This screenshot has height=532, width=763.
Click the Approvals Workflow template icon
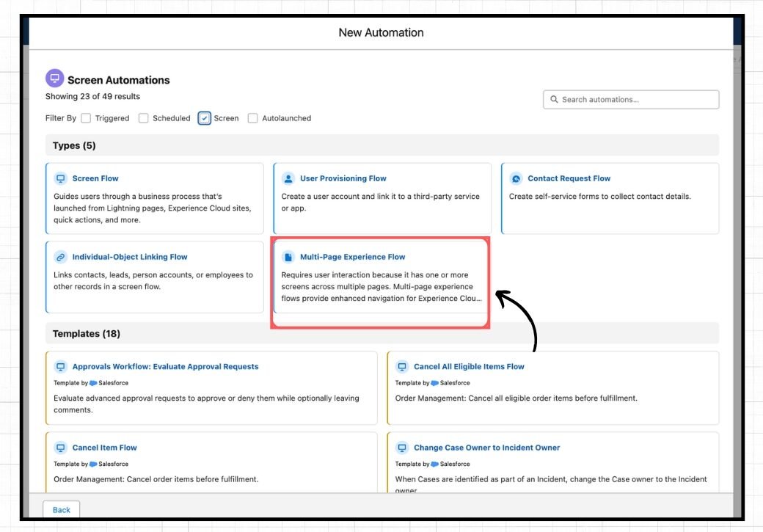[x=61, y=367]
